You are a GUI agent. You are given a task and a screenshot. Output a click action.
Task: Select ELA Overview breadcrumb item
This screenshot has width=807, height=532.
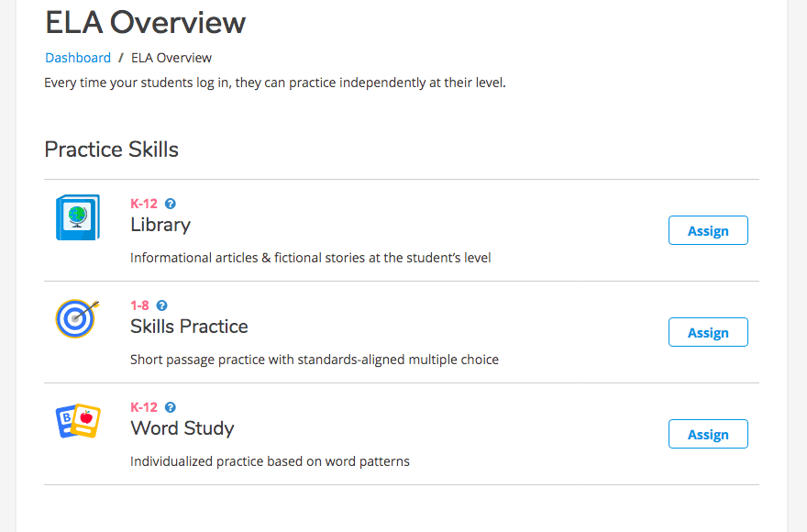tap(171, 58)
